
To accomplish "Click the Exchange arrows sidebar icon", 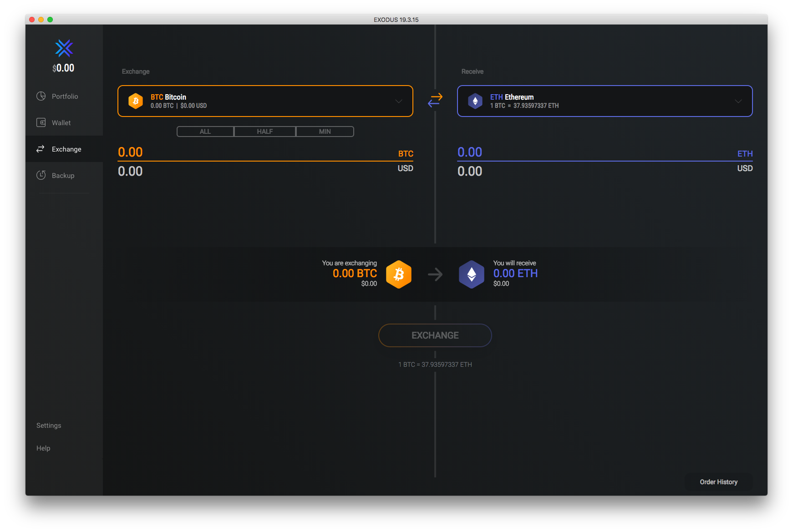I will [41, 149].
